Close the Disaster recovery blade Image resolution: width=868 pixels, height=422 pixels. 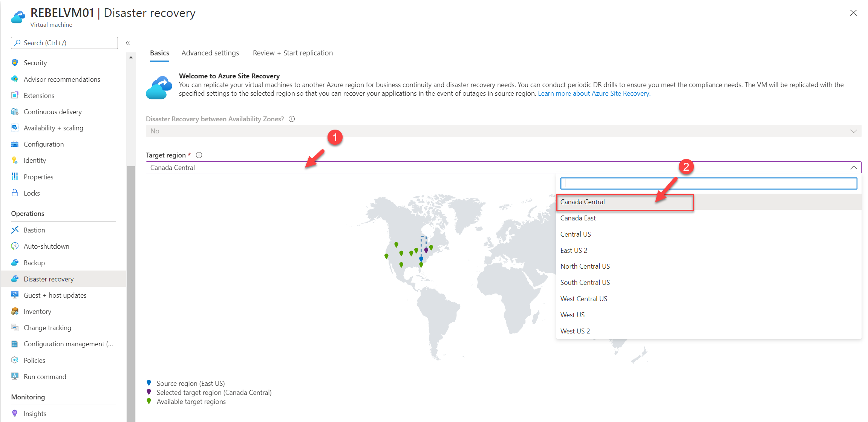point(853,13)
